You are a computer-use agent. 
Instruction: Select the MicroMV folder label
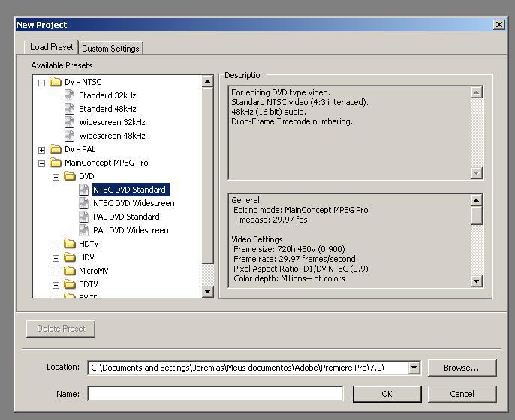click(94, 270)
